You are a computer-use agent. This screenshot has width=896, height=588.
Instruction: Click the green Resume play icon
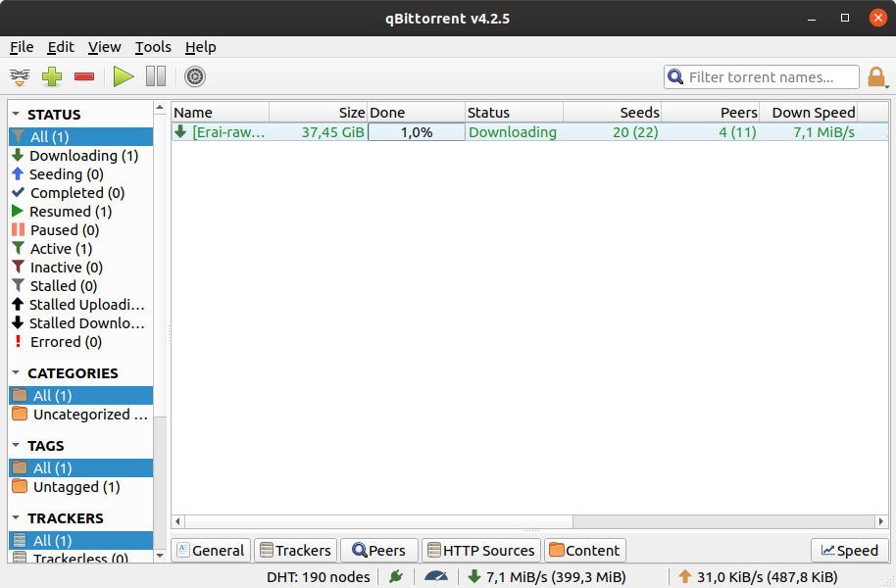coord(124,76)
